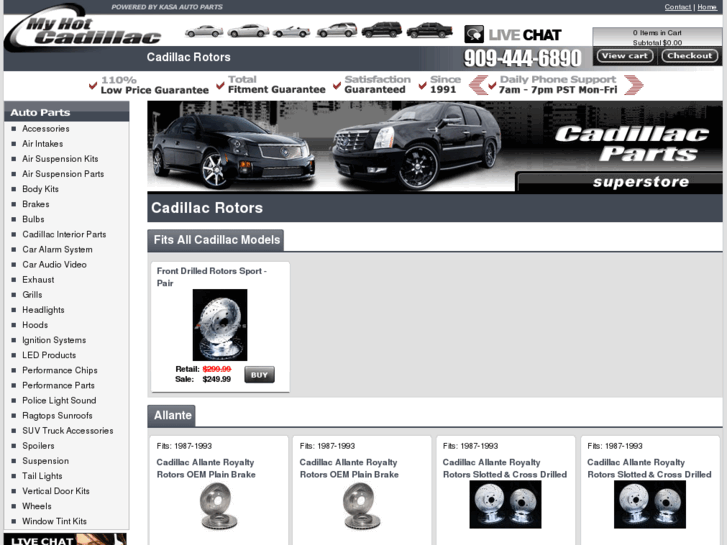Open Headlights category
Image resolution: width=727 pixels, height=545 pixels.
[43, 310]
